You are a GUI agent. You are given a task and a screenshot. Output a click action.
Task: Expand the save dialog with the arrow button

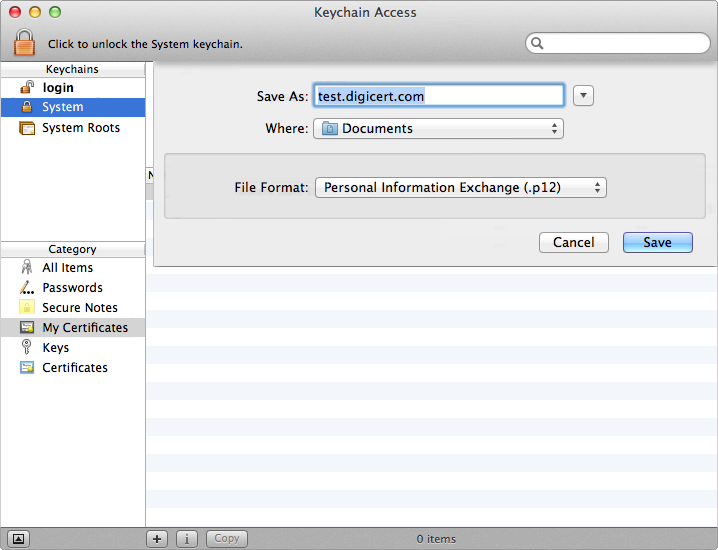click(x=584, y=96)
